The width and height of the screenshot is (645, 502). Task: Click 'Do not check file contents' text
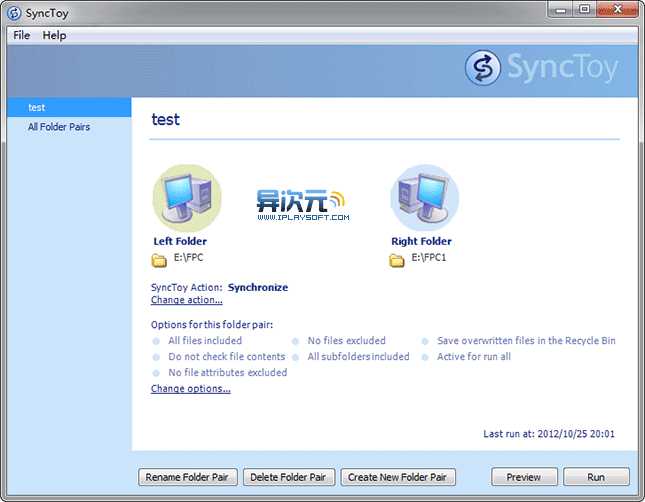(x=227, y=357)
